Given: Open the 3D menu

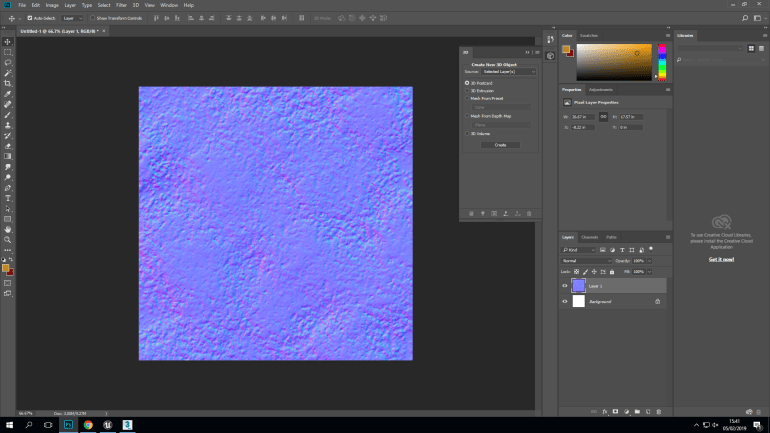Looking at the screenshot, I should point(136,5).
